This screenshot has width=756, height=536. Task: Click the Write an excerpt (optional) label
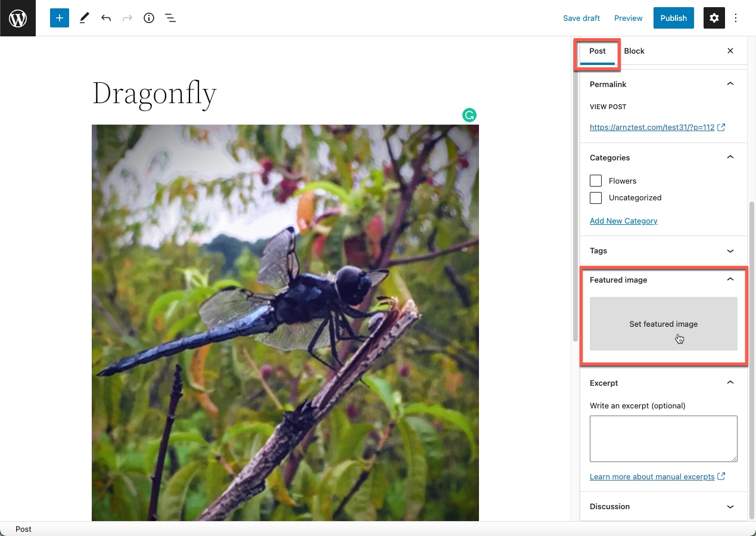pos(637,405)
